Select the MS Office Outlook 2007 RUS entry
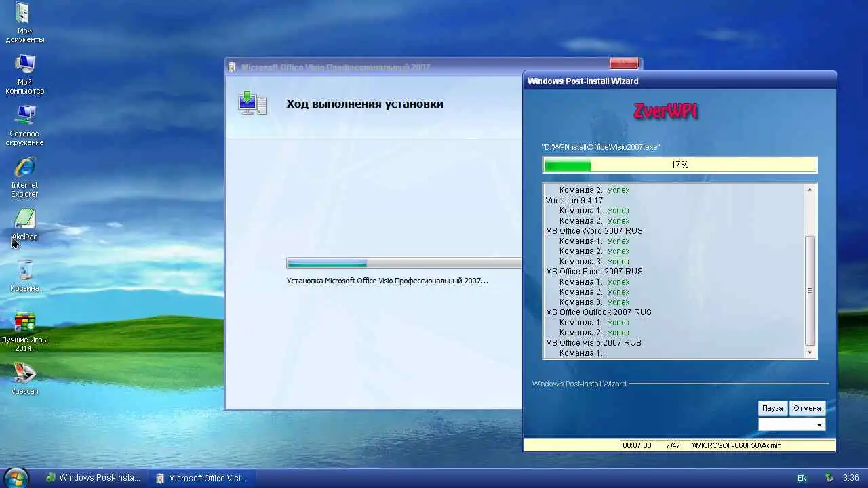The image size is (868, 488). 599,312
